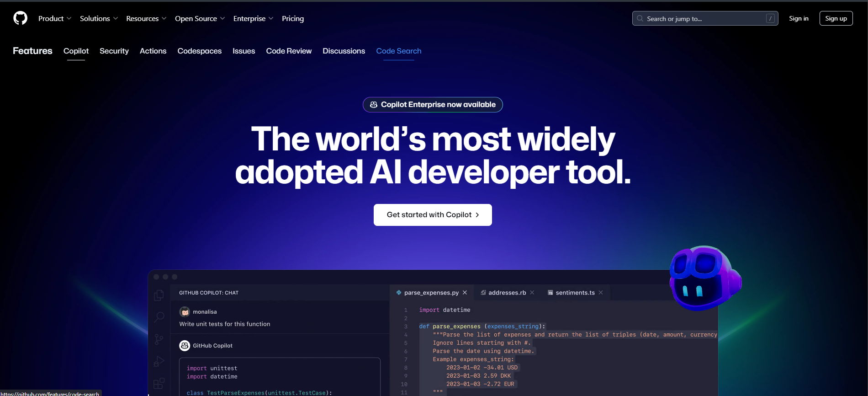
Task: Click Copilot Enterprise now available badge
Action: [433, 105]
